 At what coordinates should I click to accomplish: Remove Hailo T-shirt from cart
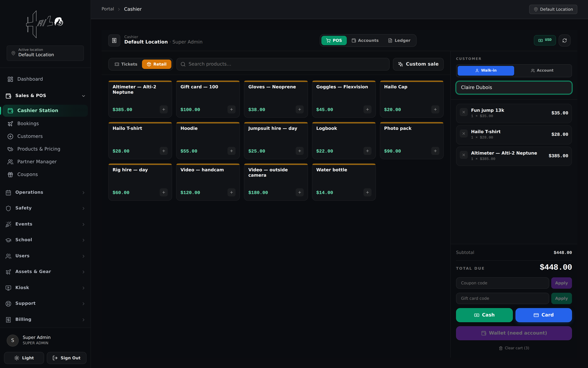pos(464,134)
